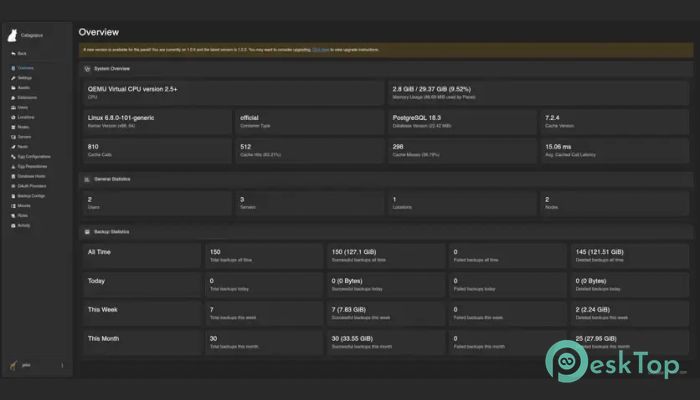This screenshot has height=400, width=700.
Task: Open Locations via its sidebar icon
Action: click(13, 117)
